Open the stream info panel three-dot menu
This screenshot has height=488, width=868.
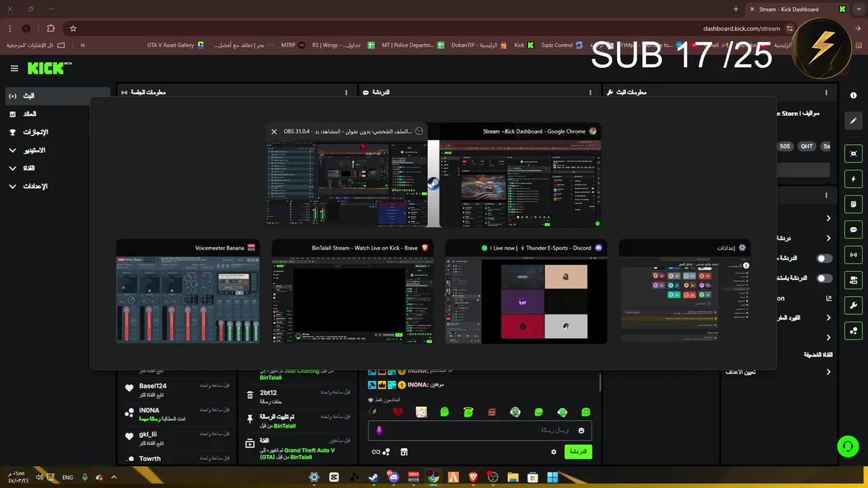[826, 92]
